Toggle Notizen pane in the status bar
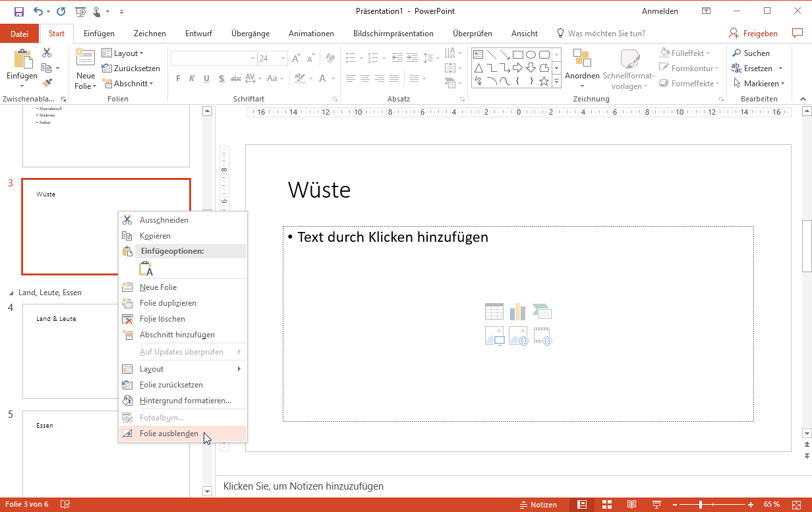This screenshot has width=812, height=512. point(538,505)
